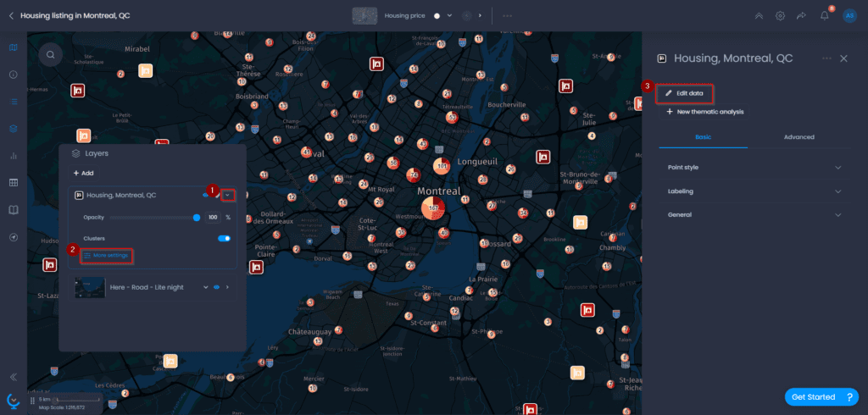Click the opacity value field showing 100
868x415 pixels.
(x=213, y=218)
